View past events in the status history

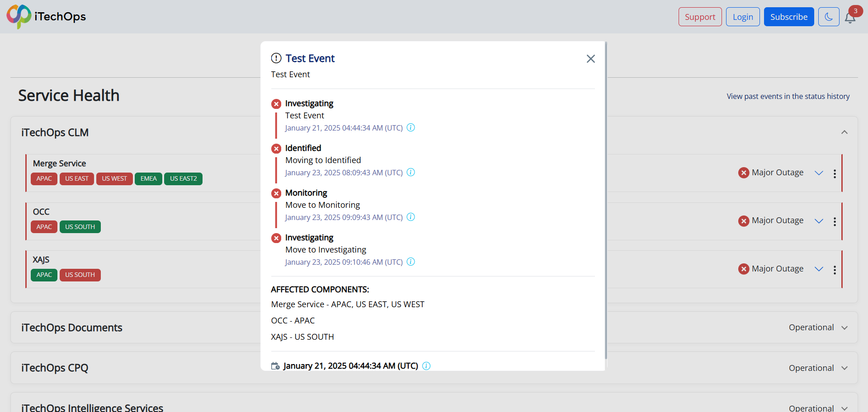pos(788,96)
